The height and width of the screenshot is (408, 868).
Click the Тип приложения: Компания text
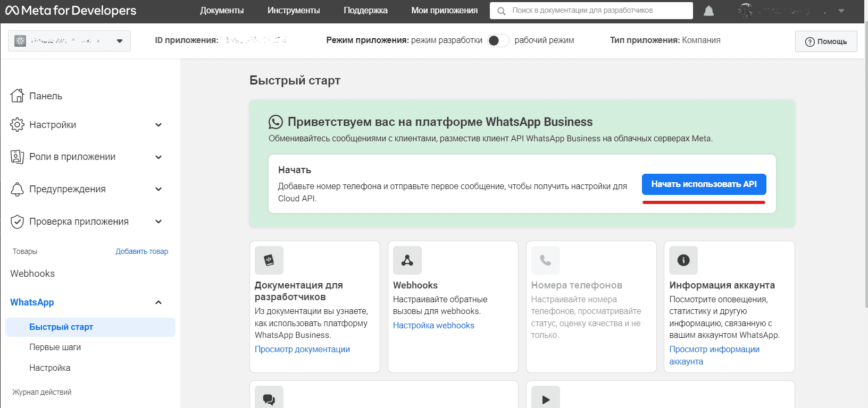(665, 40)
